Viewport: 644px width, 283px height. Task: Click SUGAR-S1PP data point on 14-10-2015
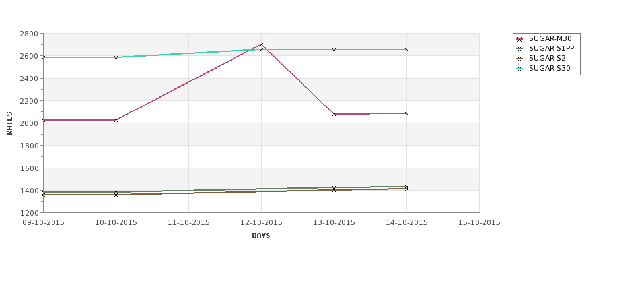407,187
